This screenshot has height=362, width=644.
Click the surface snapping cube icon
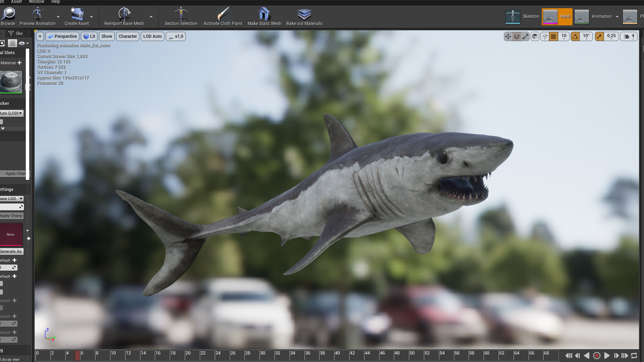coord(535,37)
